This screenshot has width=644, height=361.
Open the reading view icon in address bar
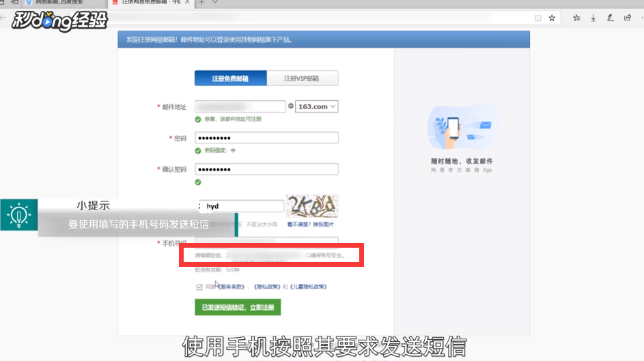coord(538,18)
